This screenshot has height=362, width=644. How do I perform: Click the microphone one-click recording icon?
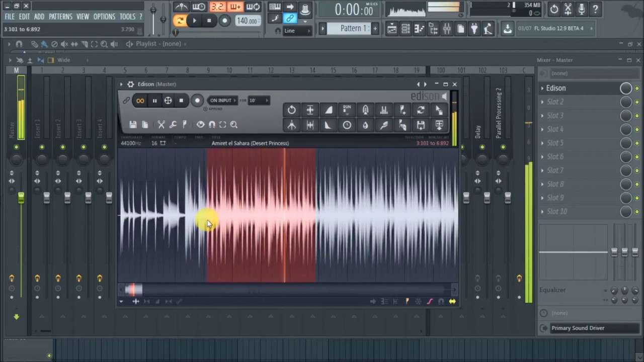point(582,9)
